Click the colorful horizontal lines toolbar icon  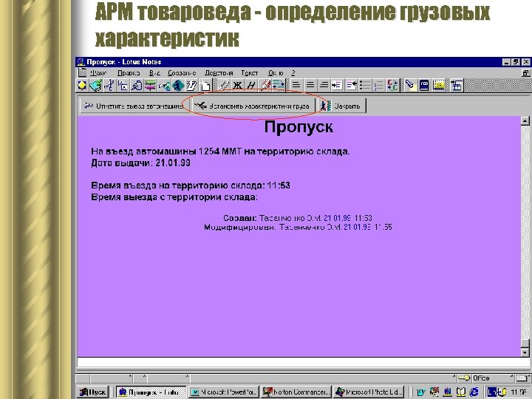click(x=150, y=86)
